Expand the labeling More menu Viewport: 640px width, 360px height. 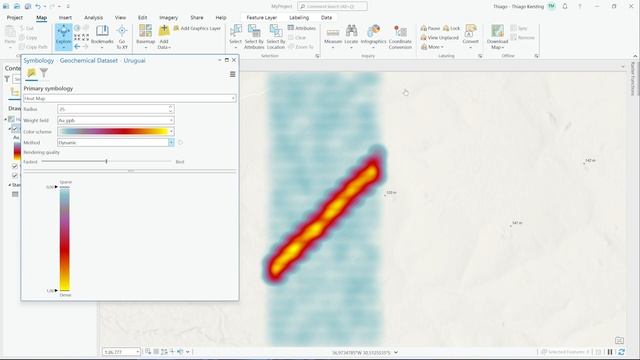(432, 47)
